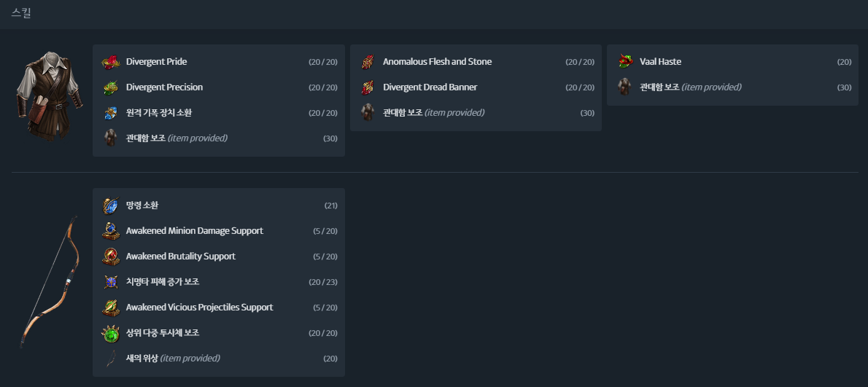This screenshot has width=868, height=387.
Task: Select 상위 다중 투사체 보조 label
Action: (163, 333)
